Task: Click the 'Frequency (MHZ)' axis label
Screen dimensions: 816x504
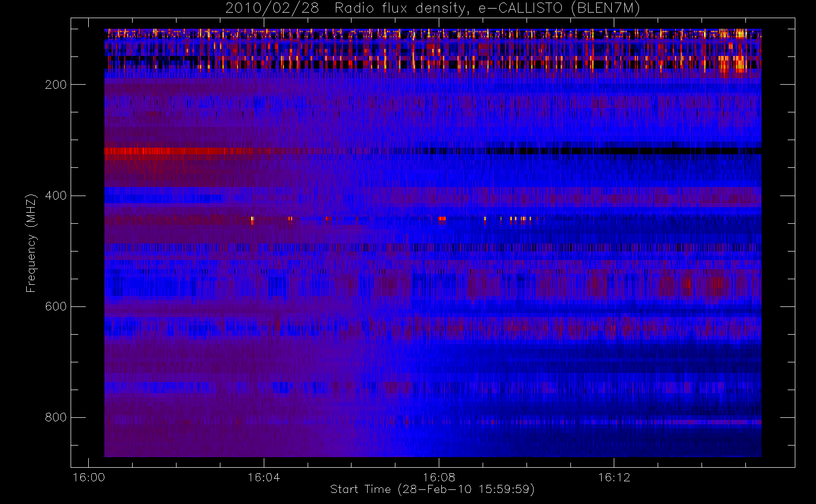Action: tap(31, 243)
